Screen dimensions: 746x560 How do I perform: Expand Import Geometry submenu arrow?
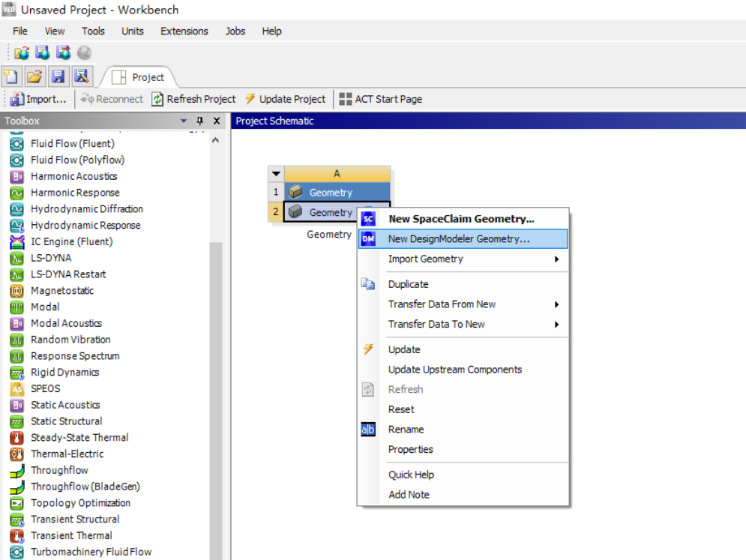pos(556,259)
